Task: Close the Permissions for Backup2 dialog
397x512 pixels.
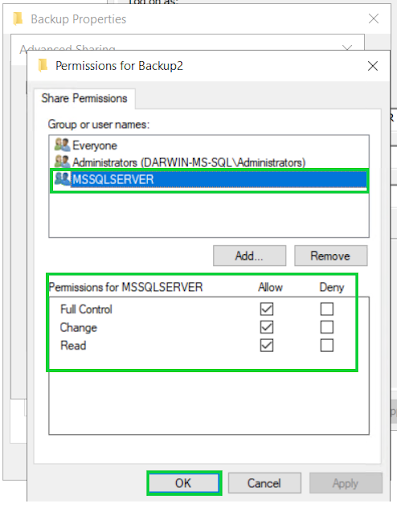Action: click(373, 66)
